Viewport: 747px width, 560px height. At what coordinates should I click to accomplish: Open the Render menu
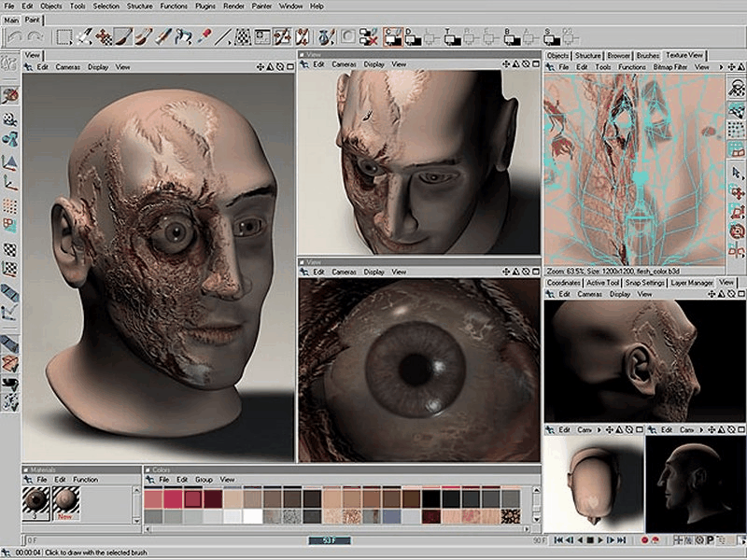point(234,7)
